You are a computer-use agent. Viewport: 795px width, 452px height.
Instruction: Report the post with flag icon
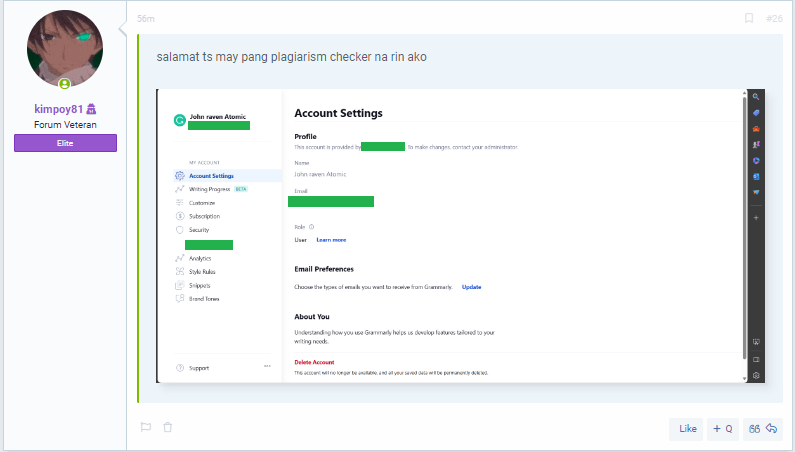point(146,427)
